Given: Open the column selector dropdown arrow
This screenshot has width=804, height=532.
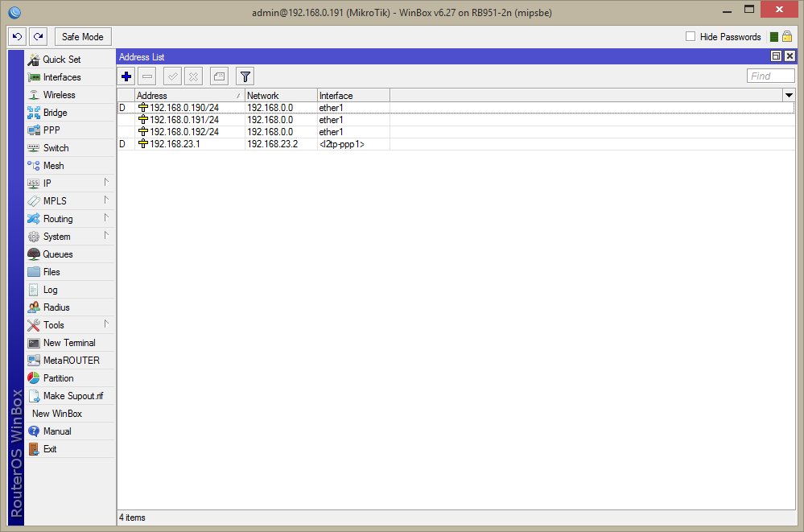Looking at the screenshot, I should 789,95.
